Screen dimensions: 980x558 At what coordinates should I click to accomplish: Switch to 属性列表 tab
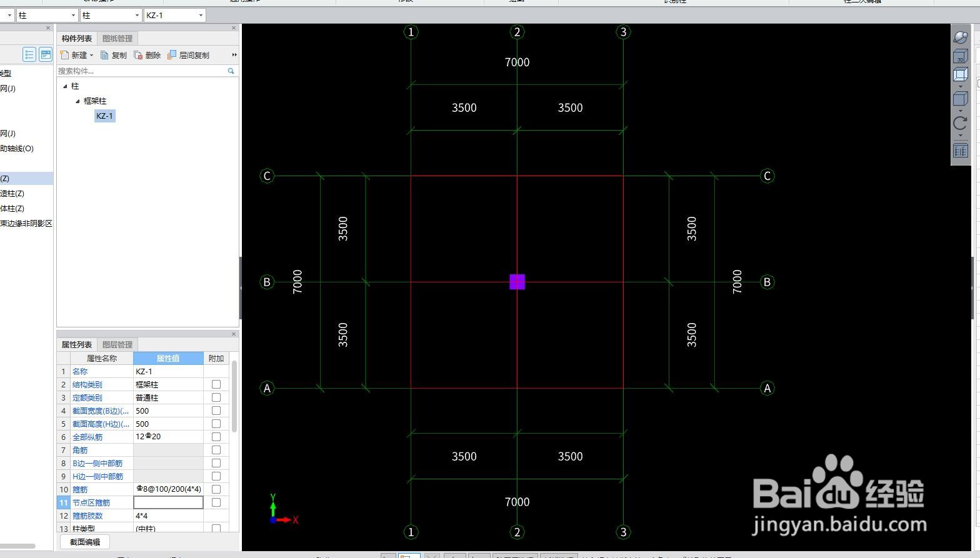point(77,345)
